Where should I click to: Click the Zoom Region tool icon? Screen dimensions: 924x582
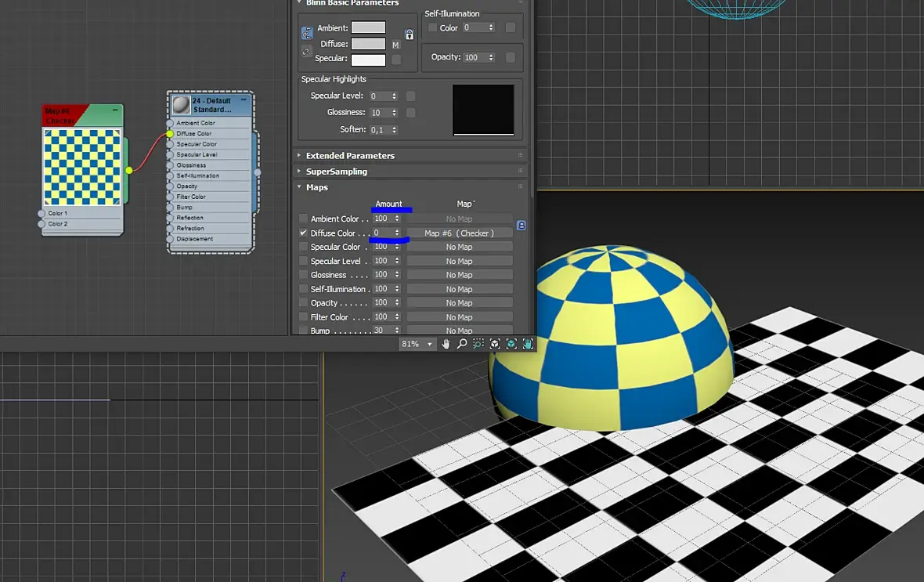(478, 344)
